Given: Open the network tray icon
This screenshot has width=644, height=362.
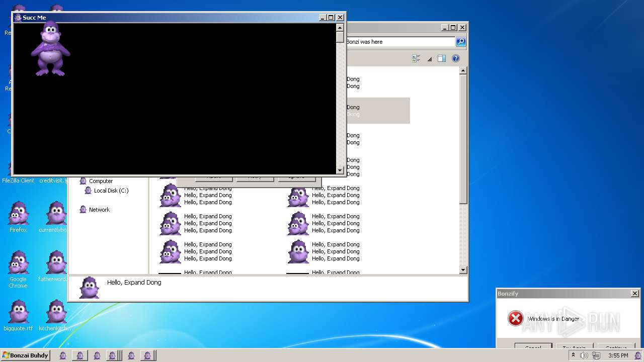Looking at the screenshot, I should [596, 355].
